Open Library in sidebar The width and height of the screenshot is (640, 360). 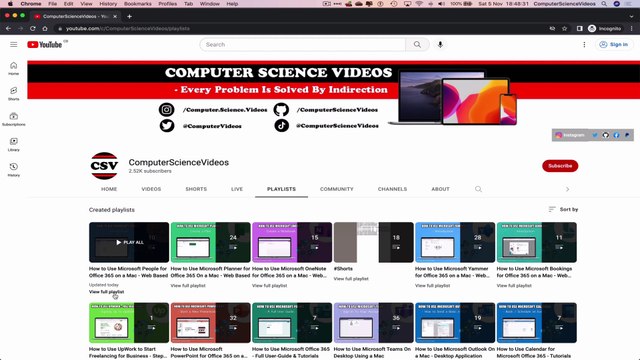tap(13, 144)
